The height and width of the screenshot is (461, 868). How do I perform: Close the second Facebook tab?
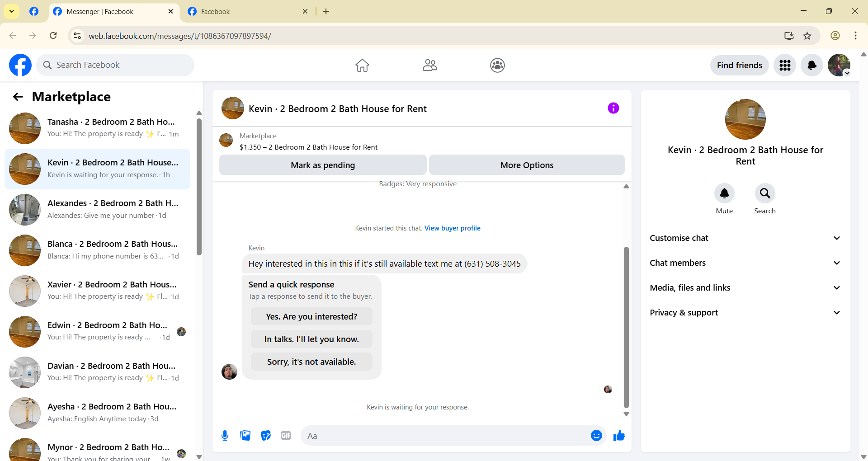(x=305, y=11)
